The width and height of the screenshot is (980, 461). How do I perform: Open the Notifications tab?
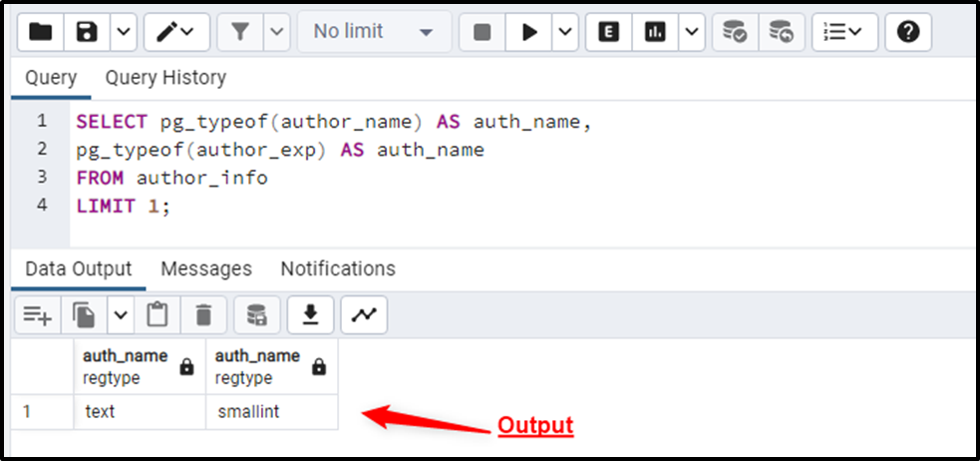[x=338, y=269]
